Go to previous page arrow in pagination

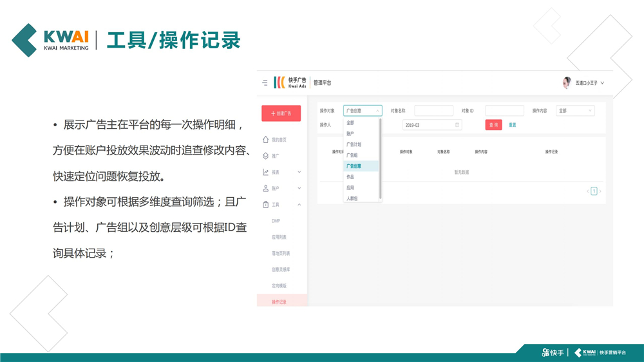click(x=588, y=191)
